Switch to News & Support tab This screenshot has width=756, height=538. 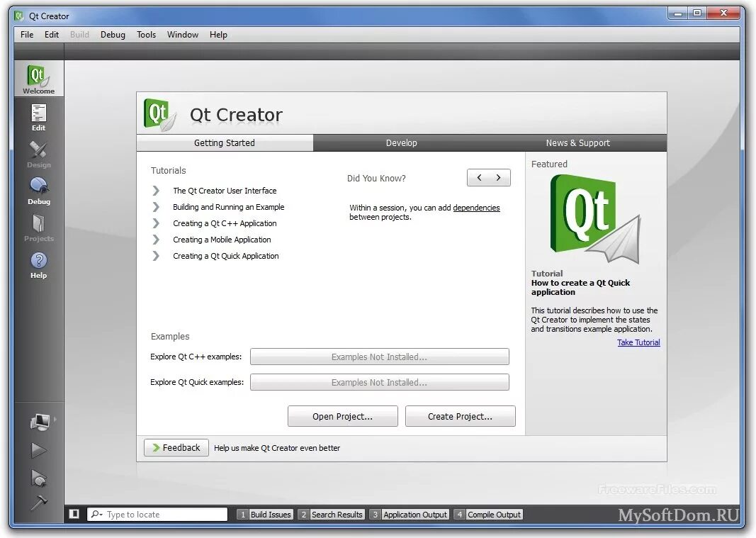(x=578, y=142)
